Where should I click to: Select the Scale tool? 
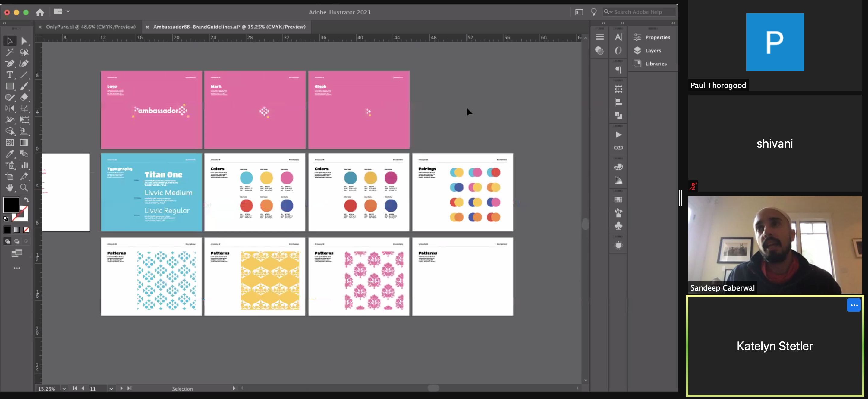[x=24, y=108]
